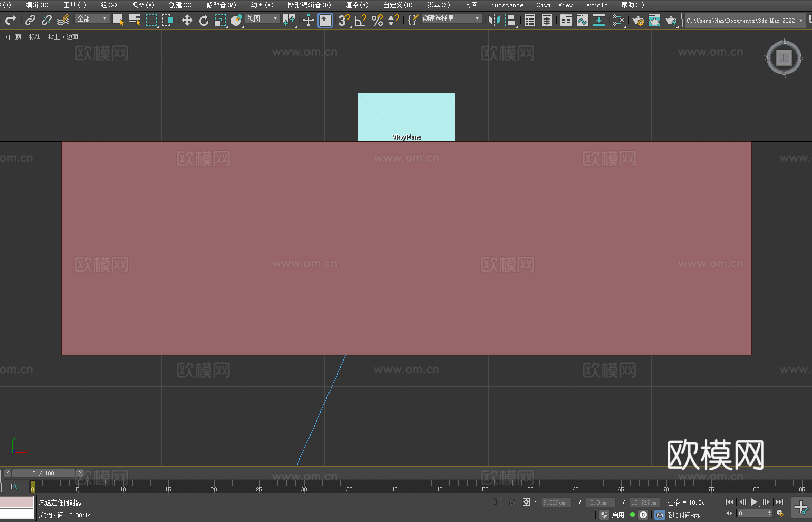Pick the Rectangular Selection Region tool
The image size is (812, 522).
(151, 20)
